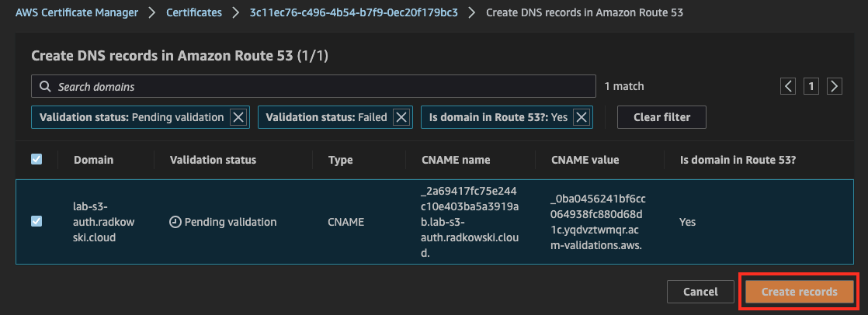Toggle the select-all header checkbox
The width and height of the screenshot is (868, 315).
(36, 159)
